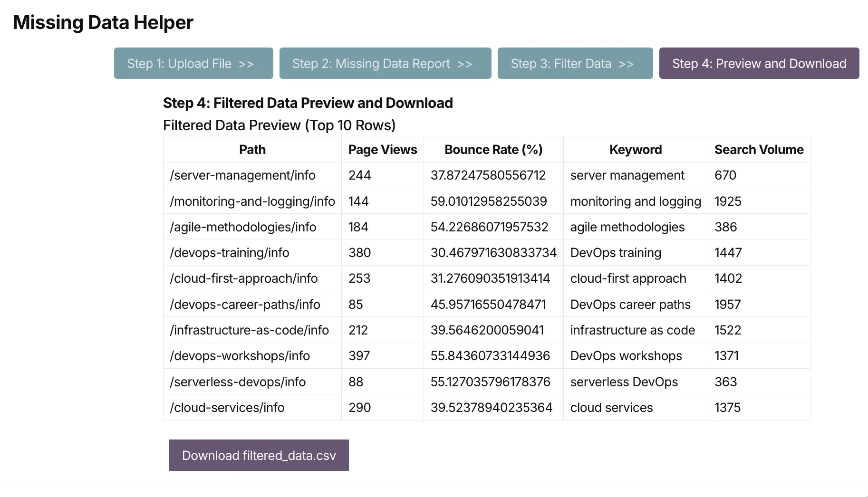Click page views value 88
The height and width of the screenshot is (497, 868).
[383, 382]
